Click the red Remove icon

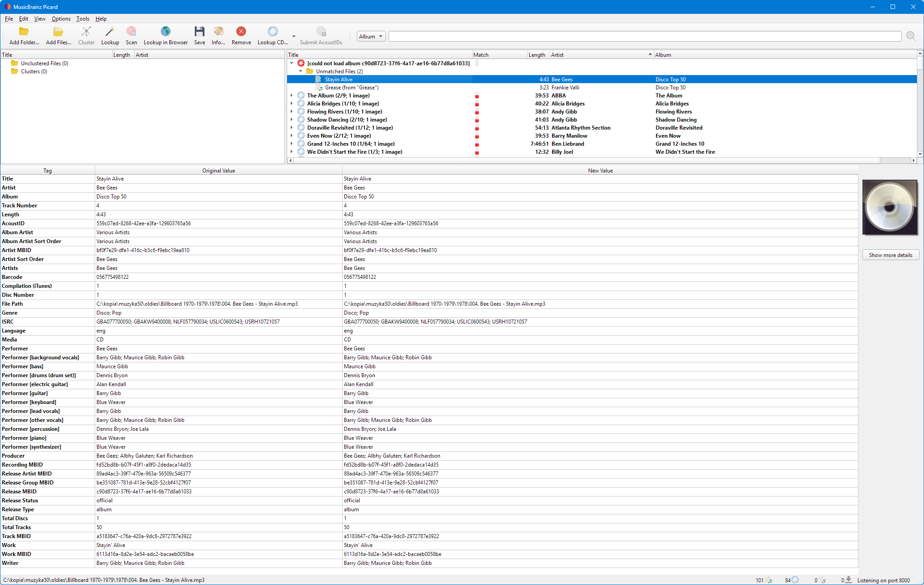click(241, 32)
